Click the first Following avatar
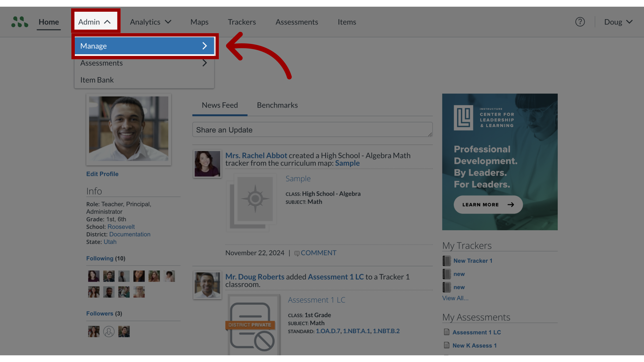 [94, 276]
